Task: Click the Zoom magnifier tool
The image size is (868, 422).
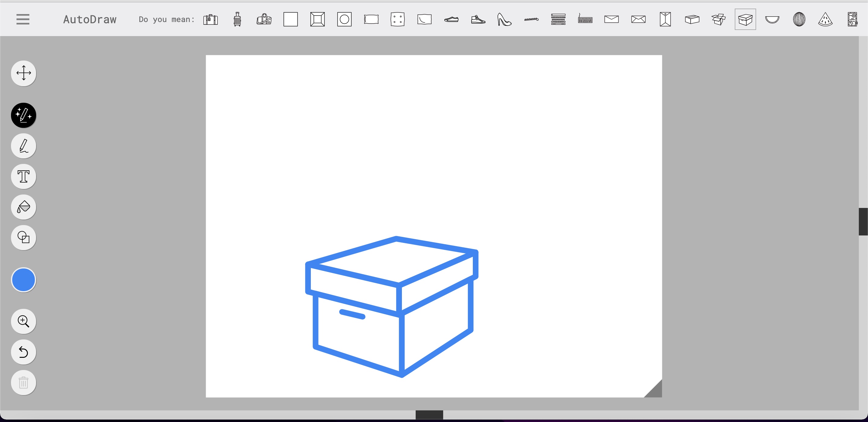Action: (x=24, y=321)
